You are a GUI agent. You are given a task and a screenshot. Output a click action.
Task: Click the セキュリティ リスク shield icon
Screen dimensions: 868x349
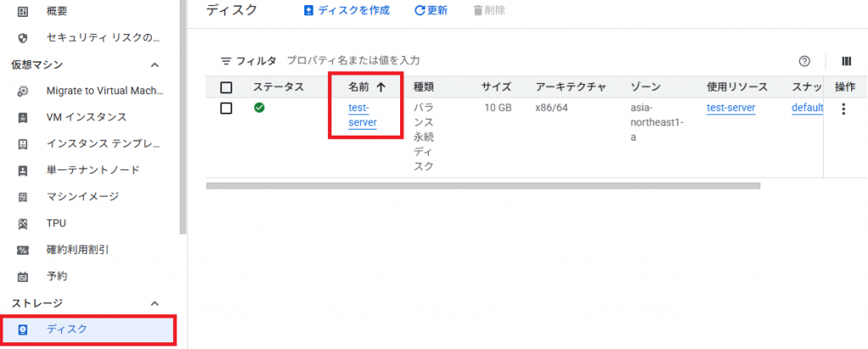pyautogui.click(x=23, y=38)
